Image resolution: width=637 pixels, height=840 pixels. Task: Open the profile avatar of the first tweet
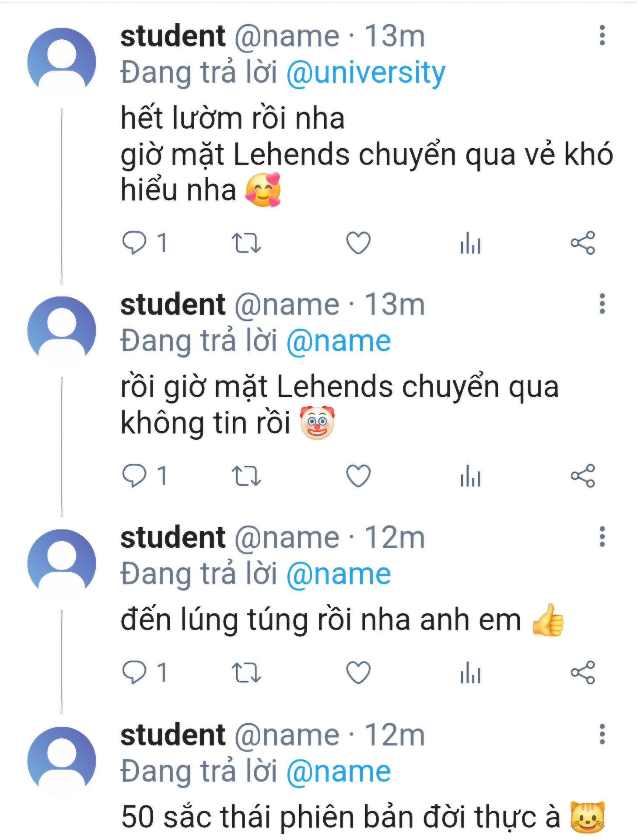click(x=62, y=62)
